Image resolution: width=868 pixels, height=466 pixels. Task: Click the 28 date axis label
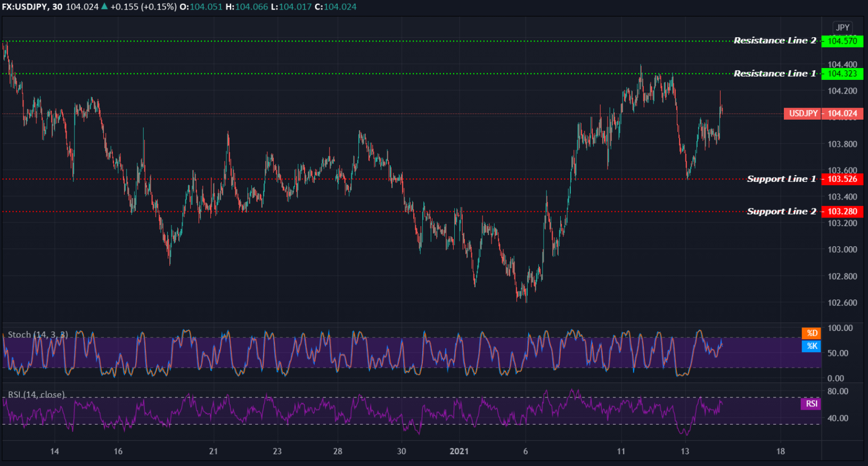pos(338,451)
